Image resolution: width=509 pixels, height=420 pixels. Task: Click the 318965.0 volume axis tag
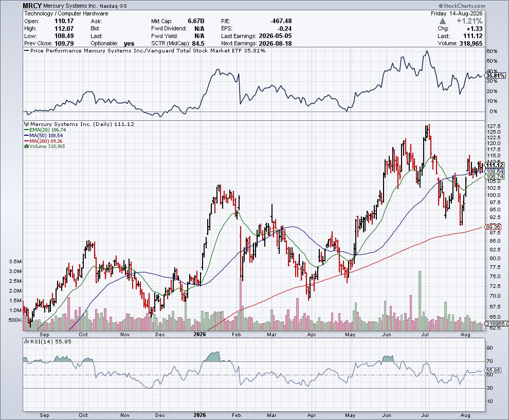click(497, 323)
